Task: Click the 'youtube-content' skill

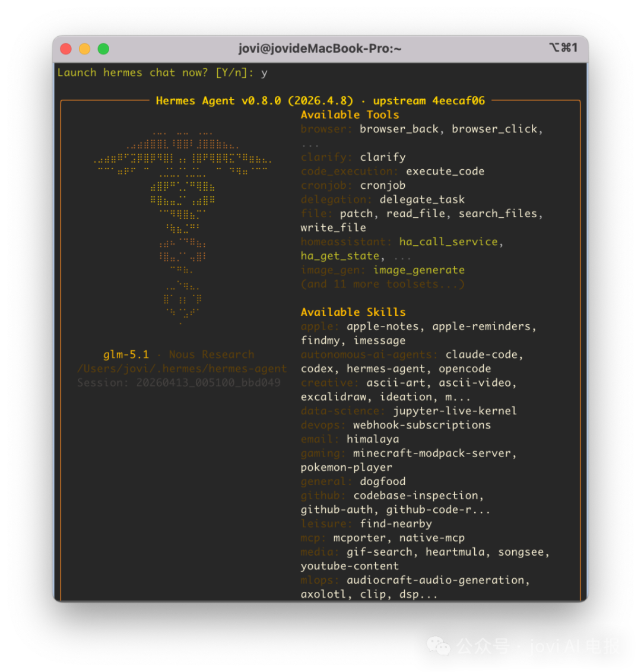Action: coord(350,566)
